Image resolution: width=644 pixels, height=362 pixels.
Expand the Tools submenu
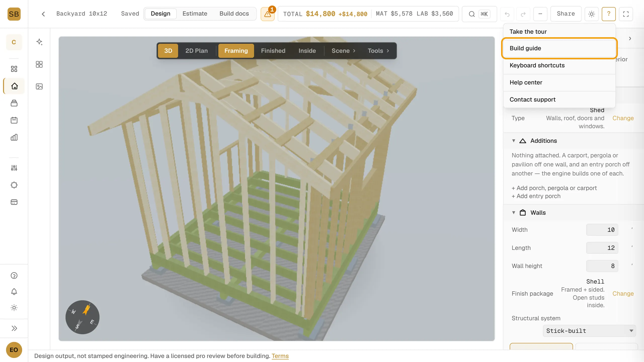click(x=378, y=51)
